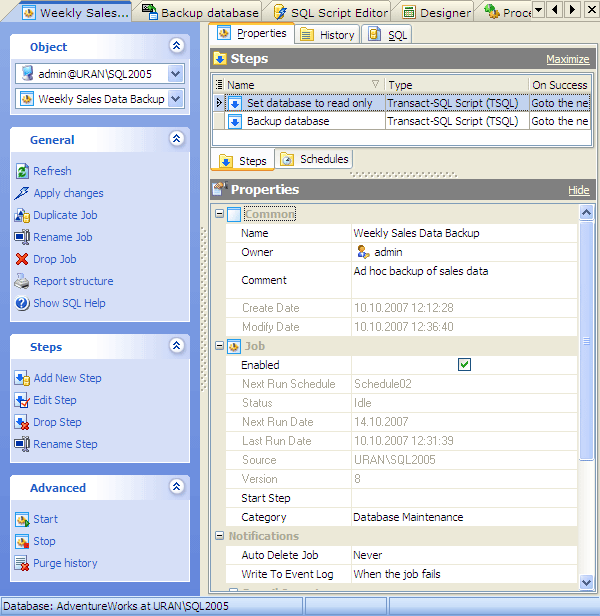
Task: Toggle the Common section checkbox
Action: pyautogui.click(x=234, y=214)
